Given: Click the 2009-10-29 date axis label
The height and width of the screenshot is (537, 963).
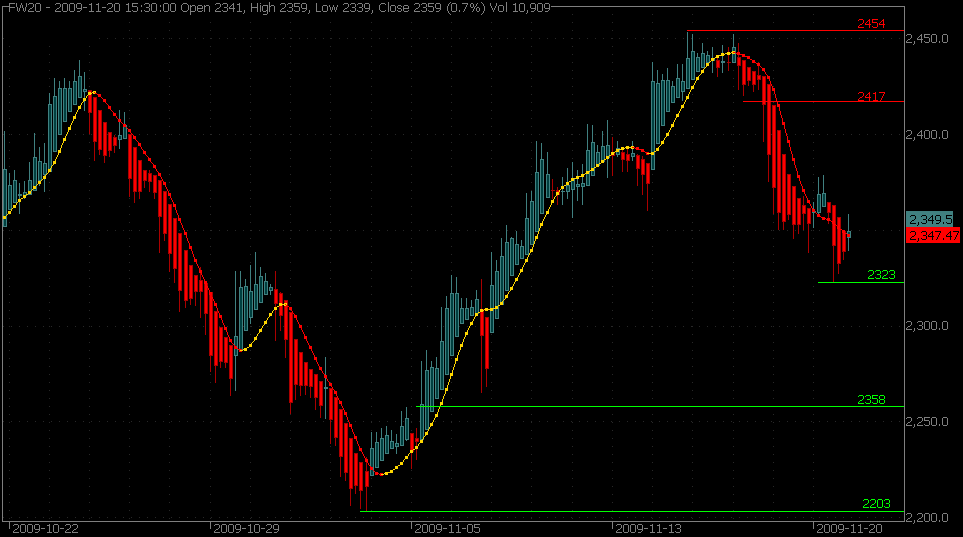Looking at the screenshot, I should pyautogui.click(x=246, y=529).
